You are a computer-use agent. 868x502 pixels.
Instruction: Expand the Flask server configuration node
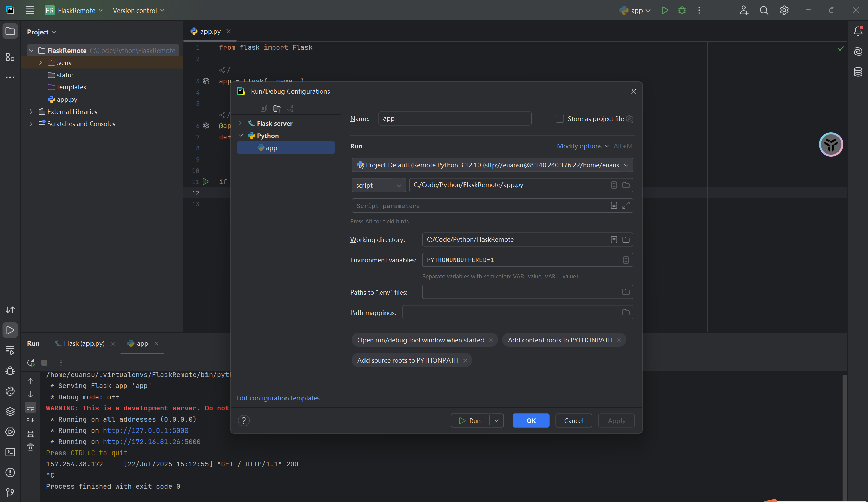pyautogui.click(x=241, y=123)
